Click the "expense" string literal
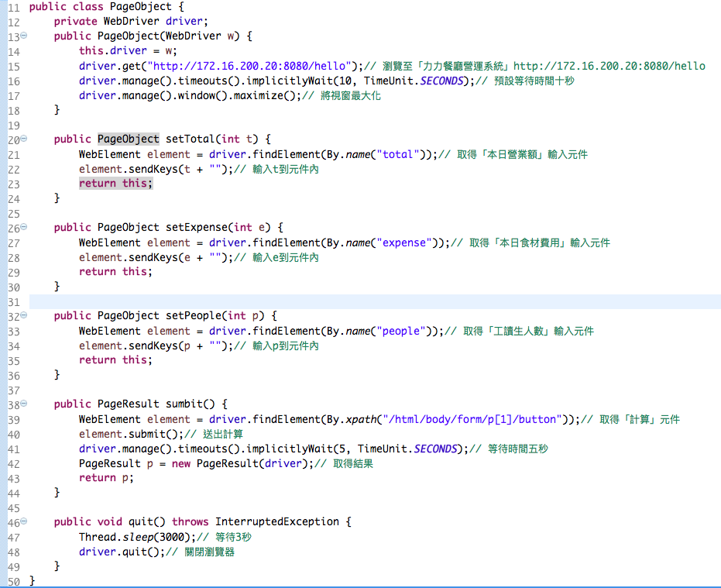721x588 pixels. (x=404, y=242)
